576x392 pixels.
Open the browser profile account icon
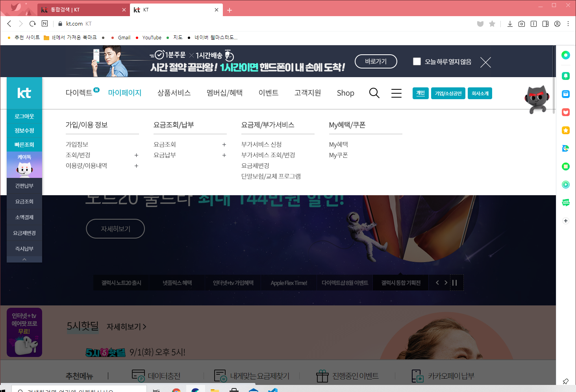[557, 24]
